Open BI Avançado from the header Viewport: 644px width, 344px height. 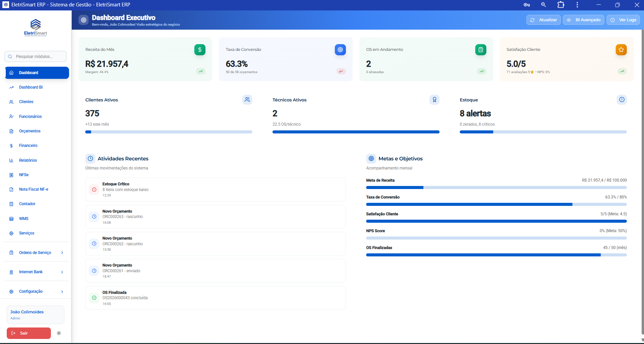pos(583,20)
